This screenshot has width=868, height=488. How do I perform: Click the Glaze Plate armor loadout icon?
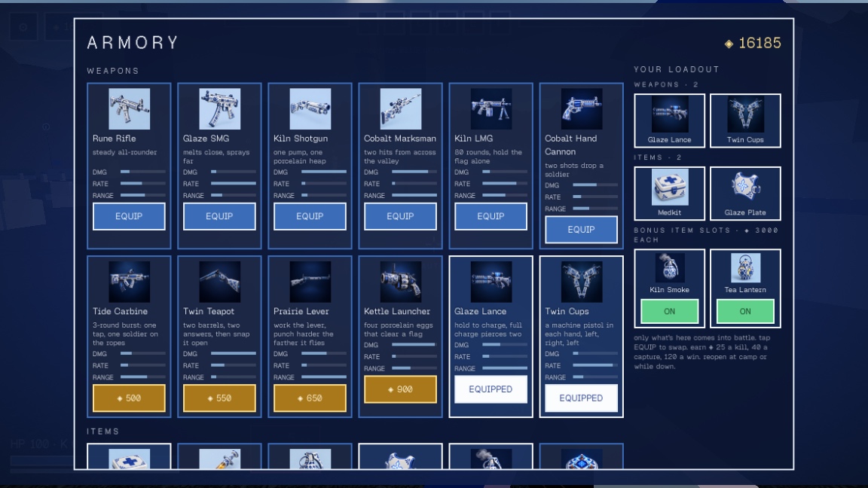[745, 188]
